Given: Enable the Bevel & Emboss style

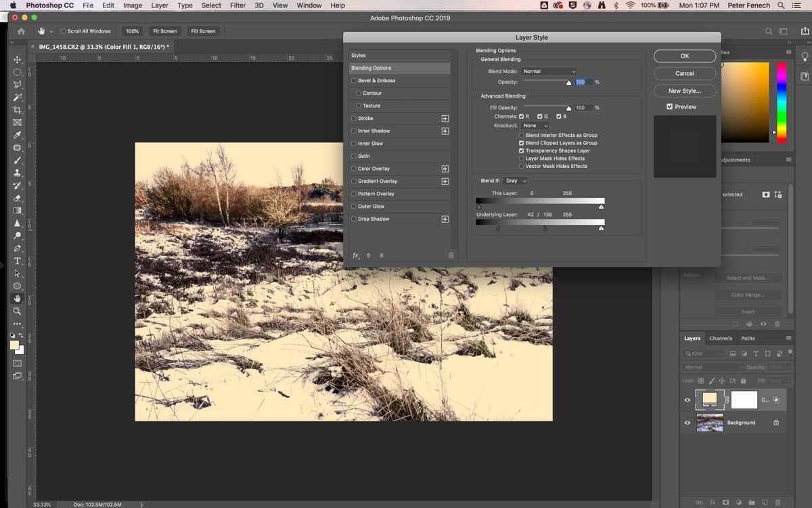Looking at the screenshot, I should tap(353, 80).
